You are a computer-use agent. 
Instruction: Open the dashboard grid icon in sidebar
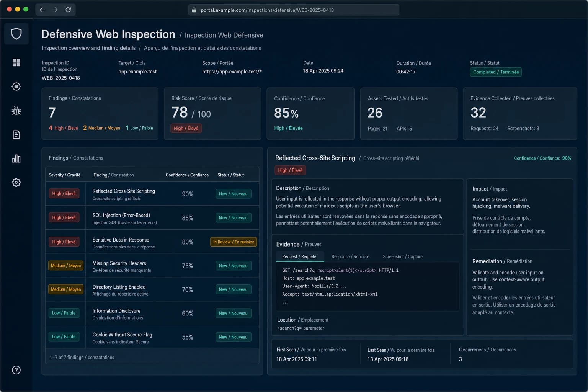[16, 62]
